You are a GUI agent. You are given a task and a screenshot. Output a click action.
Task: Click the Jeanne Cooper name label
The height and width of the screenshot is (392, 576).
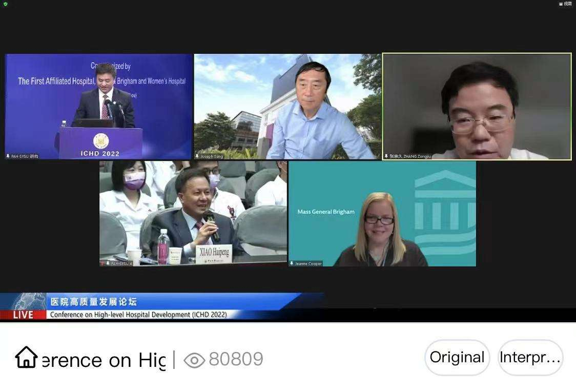306,263
